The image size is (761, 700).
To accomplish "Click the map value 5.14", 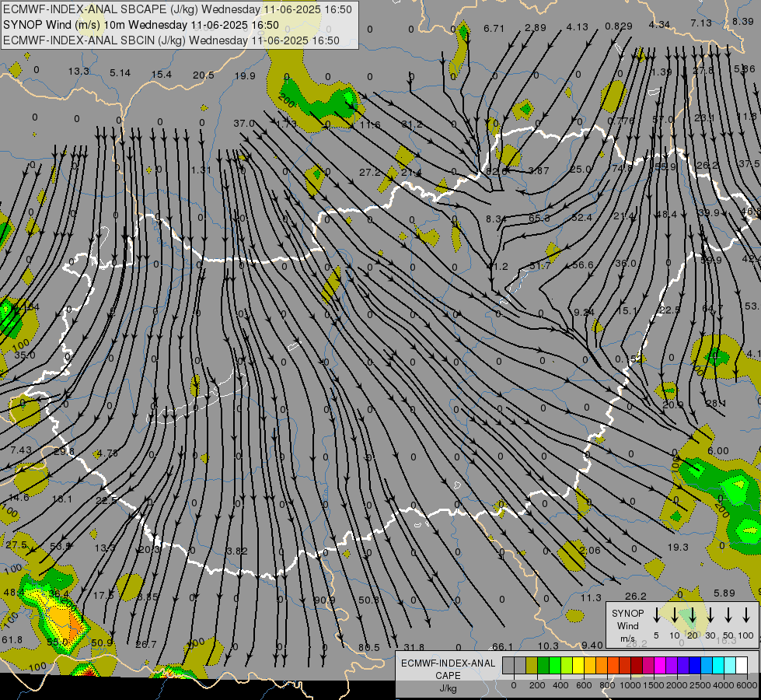I will click(120, 73).
